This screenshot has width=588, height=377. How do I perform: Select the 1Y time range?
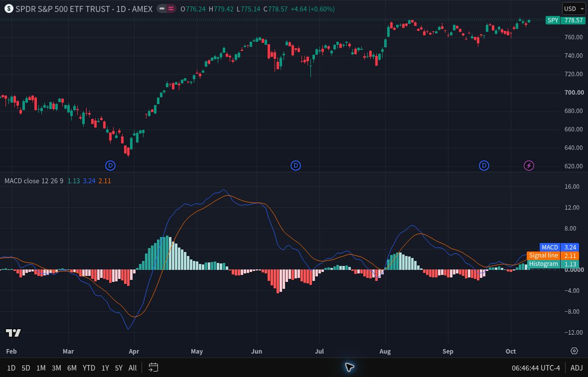tap(105, 368)
